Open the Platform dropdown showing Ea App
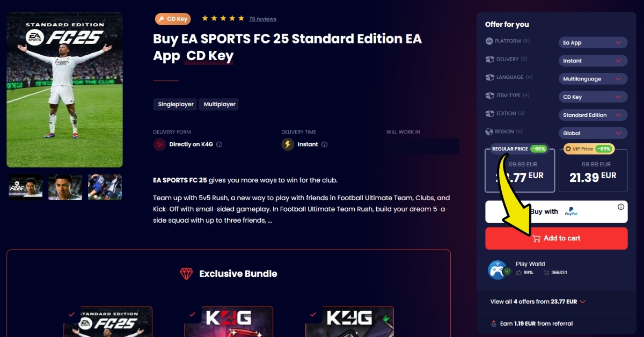The width and height of the screenshot is (644, 337). [593, 42]
